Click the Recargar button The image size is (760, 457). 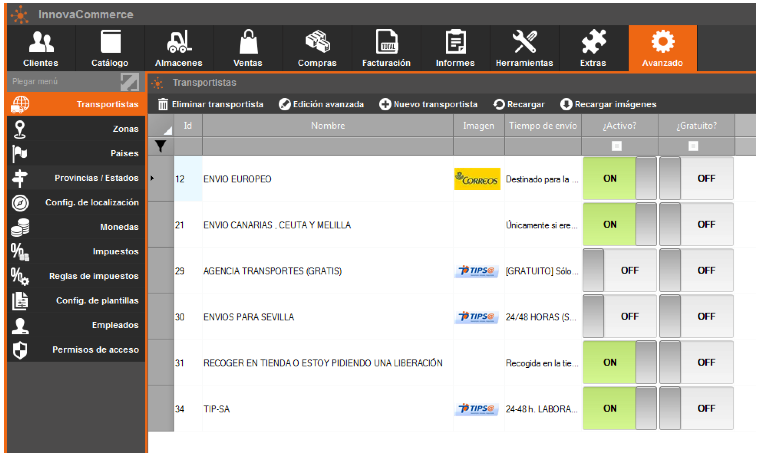click(519, 104)
